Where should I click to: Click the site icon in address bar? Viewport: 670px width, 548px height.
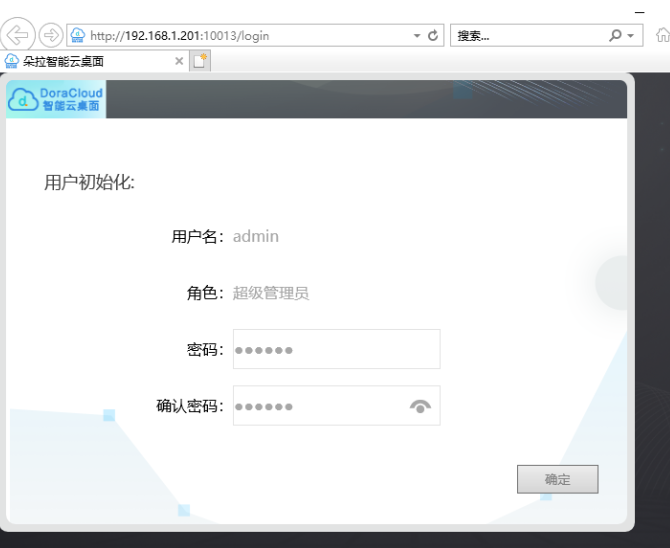(78, 35)
